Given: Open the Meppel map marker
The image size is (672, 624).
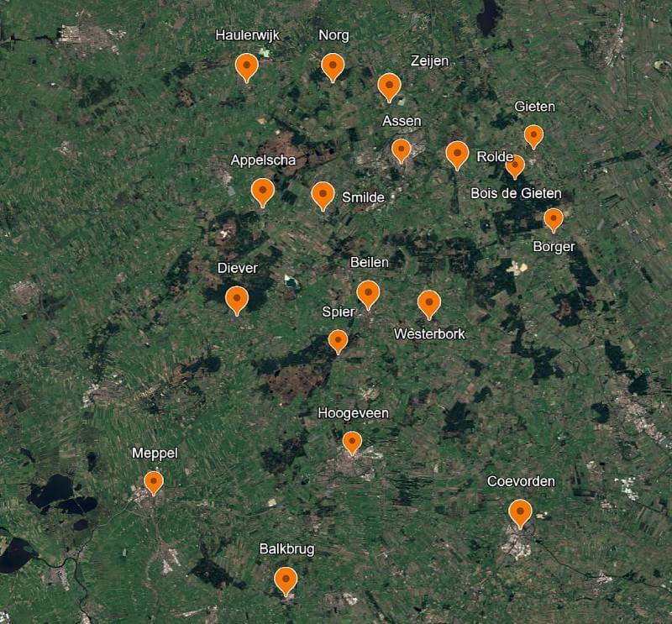Looking at the screenshot, I should tap(154, 484).
